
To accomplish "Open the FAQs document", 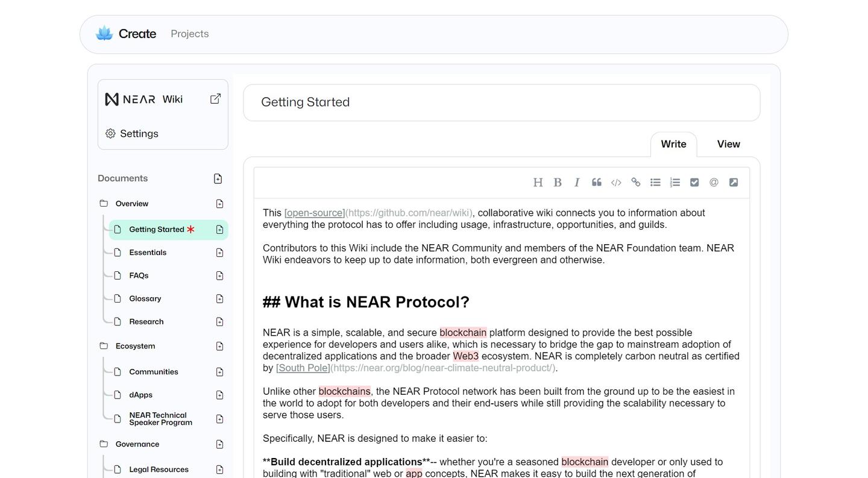I will pos(139,275).
